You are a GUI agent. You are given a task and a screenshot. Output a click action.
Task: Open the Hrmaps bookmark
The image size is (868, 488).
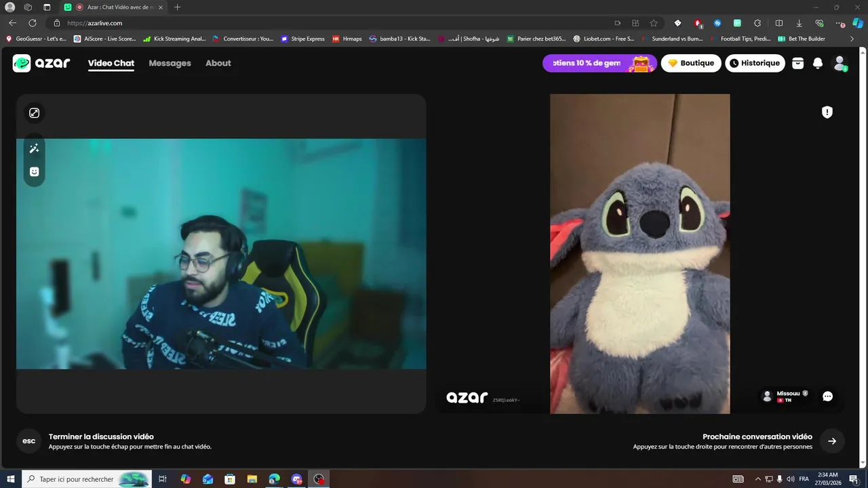pyautogui.click(x=347, y=39)
